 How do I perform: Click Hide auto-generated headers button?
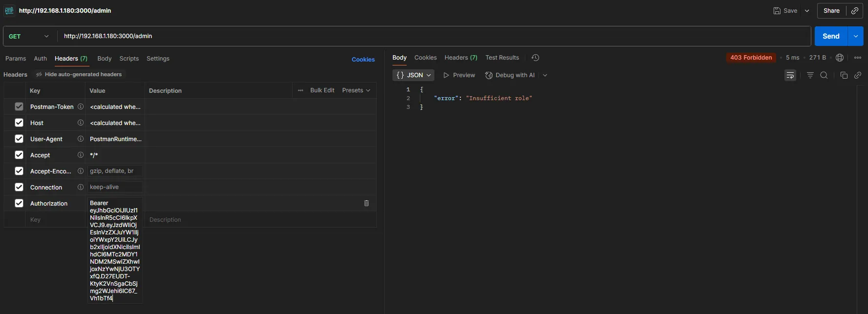pyautogui.click(x=79, y=74)
